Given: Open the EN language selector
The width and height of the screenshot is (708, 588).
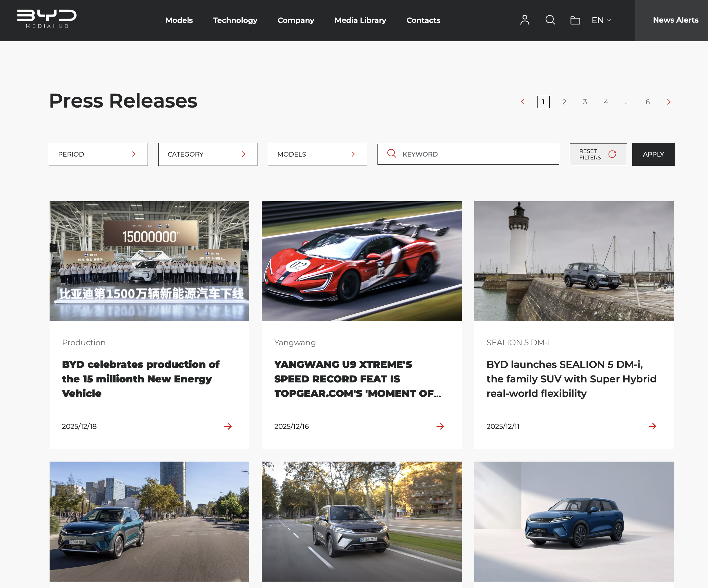Looking at the screenshot, I should point(601,20).
